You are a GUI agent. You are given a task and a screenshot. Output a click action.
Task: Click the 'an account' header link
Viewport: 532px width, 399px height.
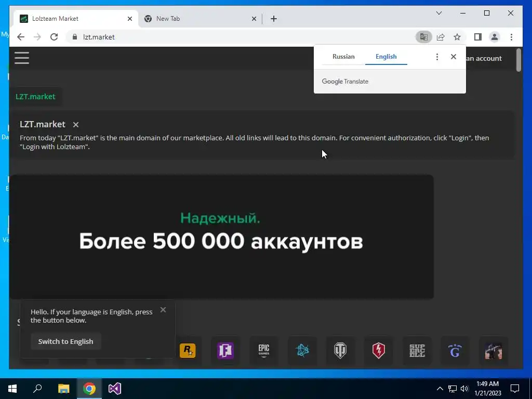pos(484,58)
